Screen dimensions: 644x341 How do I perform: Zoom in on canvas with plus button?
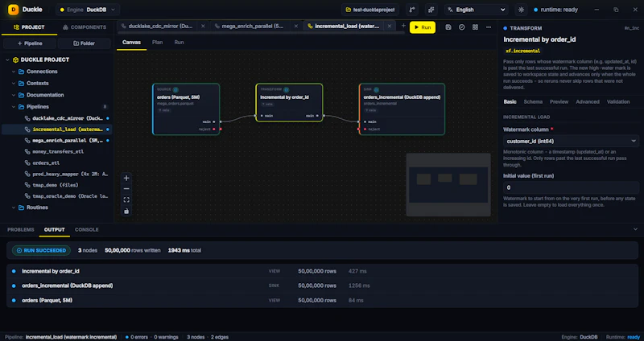point(126,178)
